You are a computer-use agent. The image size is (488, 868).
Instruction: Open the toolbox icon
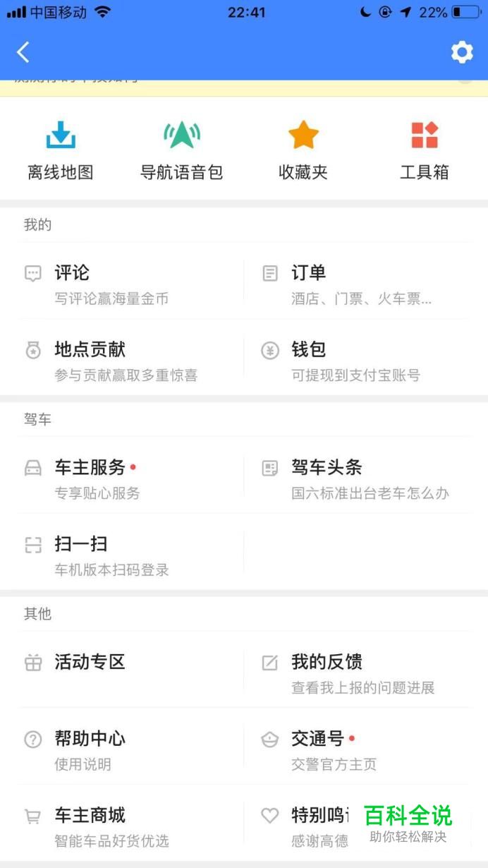tap(425, 135)
